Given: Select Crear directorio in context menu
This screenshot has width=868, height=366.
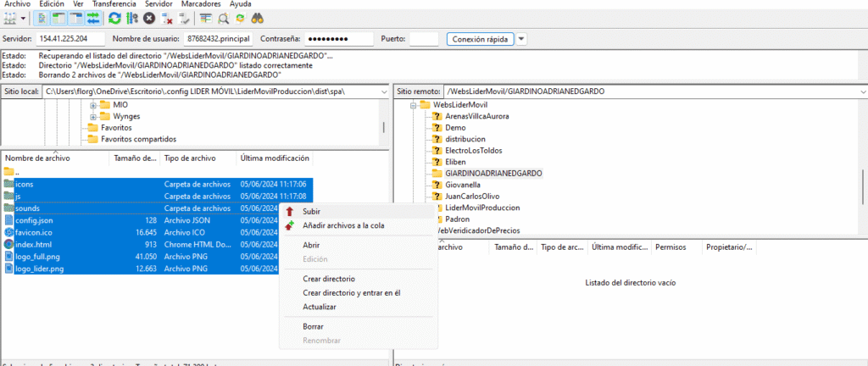Looking at the screenshot, I should pyautogui.click(x=328, y=279).
